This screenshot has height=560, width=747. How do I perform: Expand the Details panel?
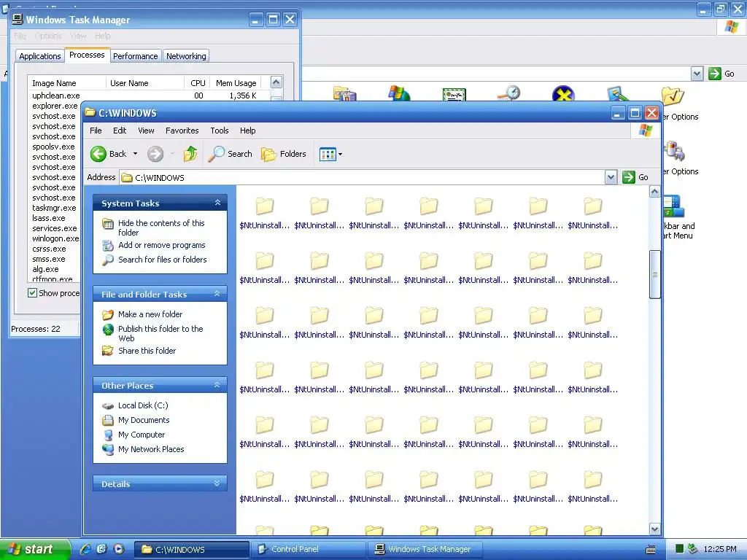(x=217, y=483)
